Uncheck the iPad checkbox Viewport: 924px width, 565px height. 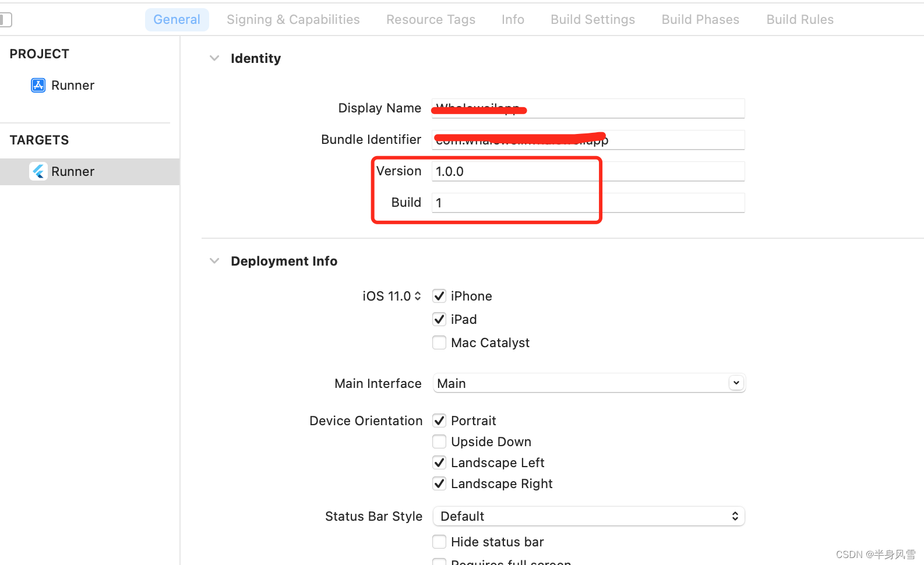tap(439, 320)
